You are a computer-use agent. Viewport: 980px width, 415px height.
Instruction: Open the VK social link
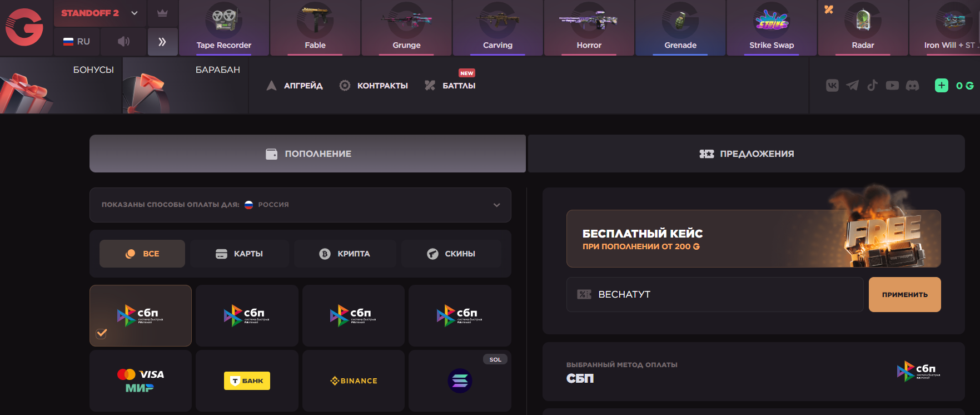[x=832, y=85]
